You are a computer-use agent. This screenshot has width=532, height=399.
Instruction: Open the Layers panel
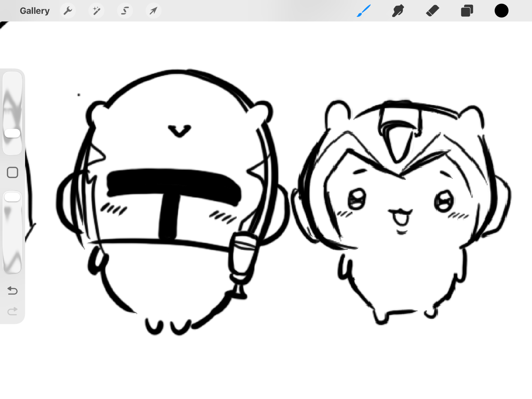(467, 11)
